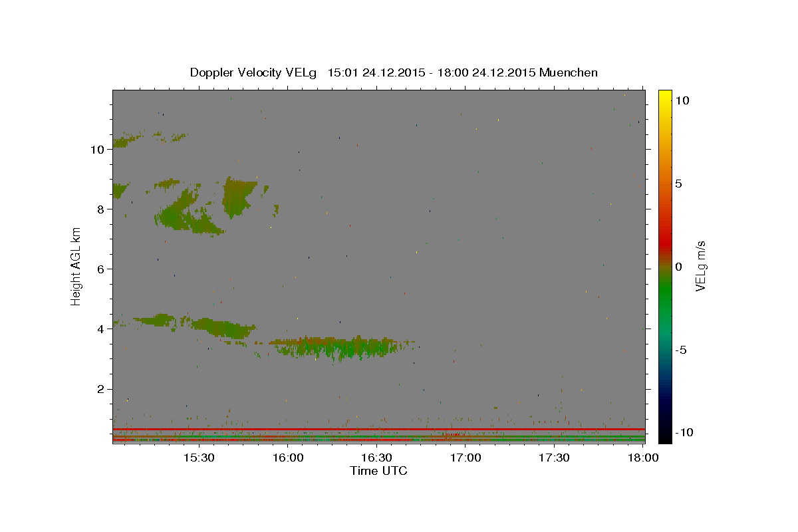Click the 8 km height tick label

pos(102,209)
